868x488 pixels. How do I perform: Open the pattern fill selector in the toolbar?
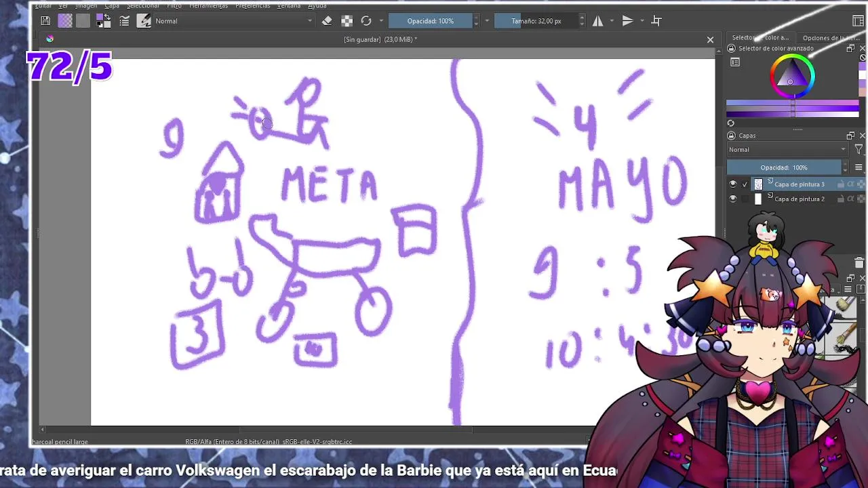click(83, 21)
